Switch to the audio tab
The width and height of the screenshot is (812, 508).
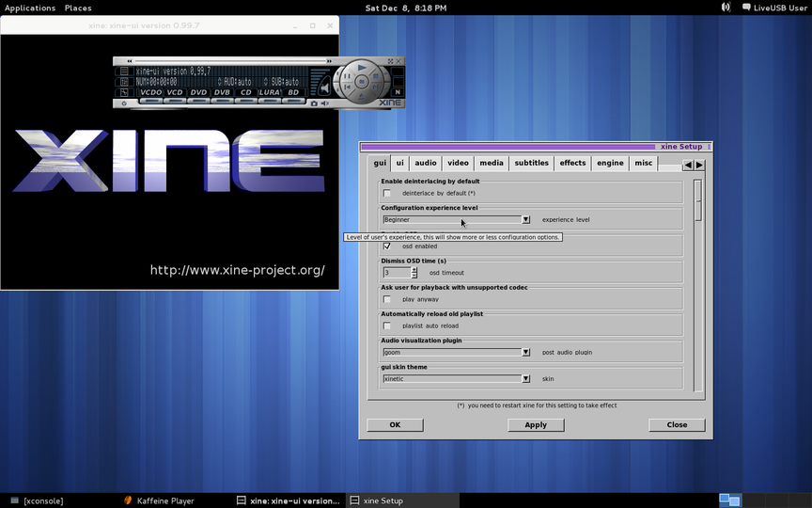426,163
